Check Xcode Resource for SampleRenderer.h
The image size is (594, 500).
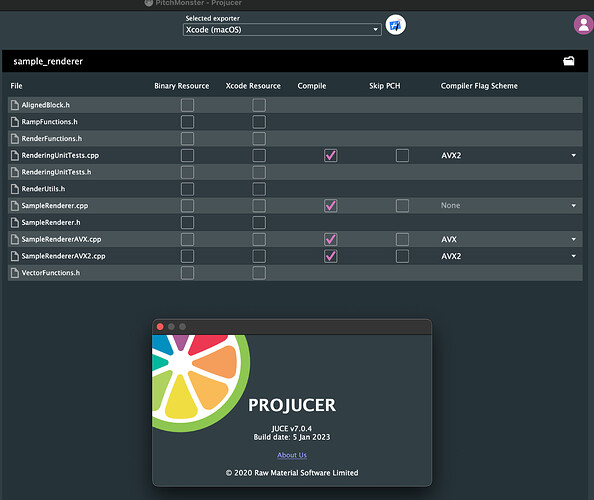[259, 222]
